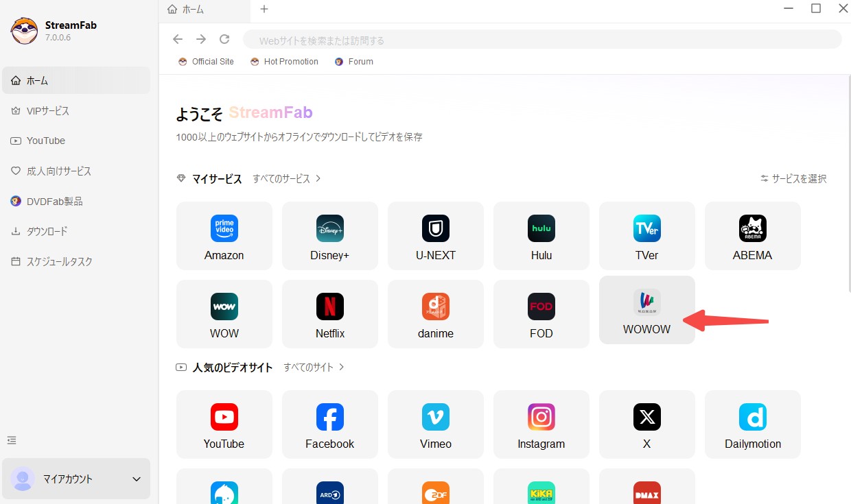Open the FOD service tile
The height and width of the screenshot is (504, 851).
541,314
